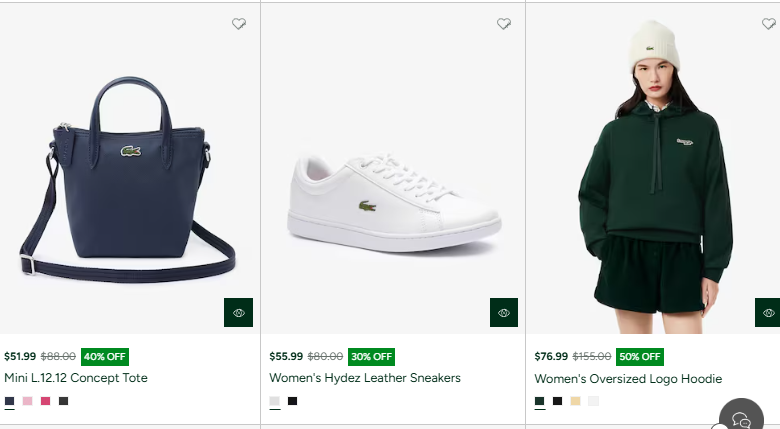Image resolution: width=780 pixels, height=429 pixels.
Task: Click the navy tote bag product image
Action: pos(128,180)
